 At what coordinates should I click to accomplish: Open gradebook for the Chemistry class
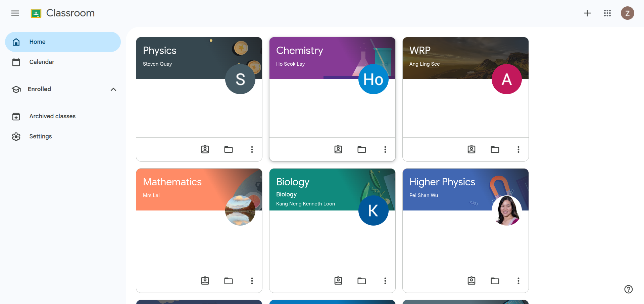pyautogui.click(x=338, y=149)
